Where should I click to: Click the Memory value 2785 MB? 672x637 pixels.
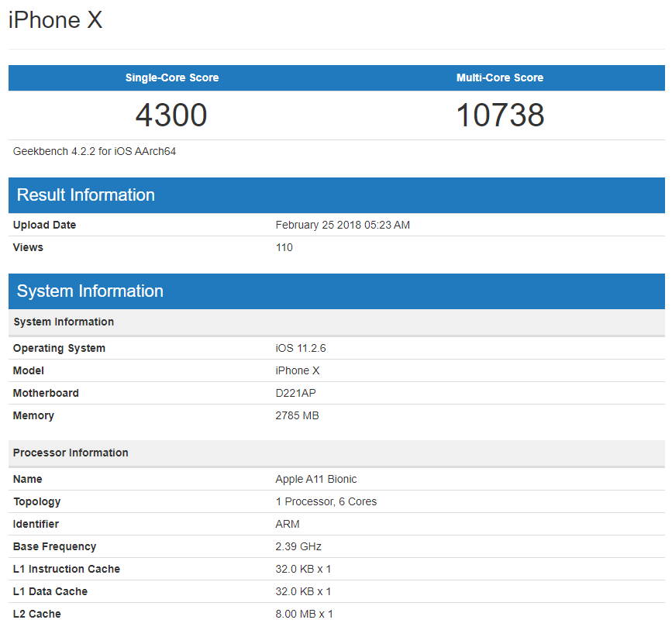tap(297, 415)
